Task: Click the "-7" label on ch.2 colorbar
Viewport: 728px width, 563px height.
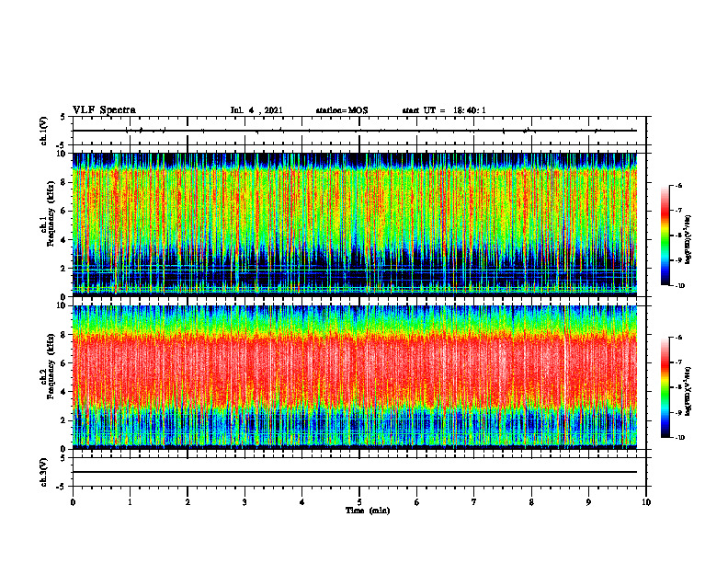Action: click(x=678, y=362)
